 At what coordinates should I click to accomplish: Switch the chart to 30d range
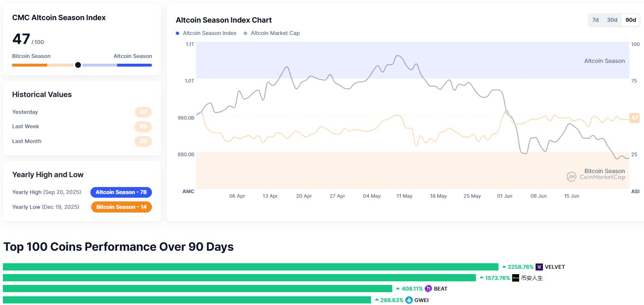point(612,20)
